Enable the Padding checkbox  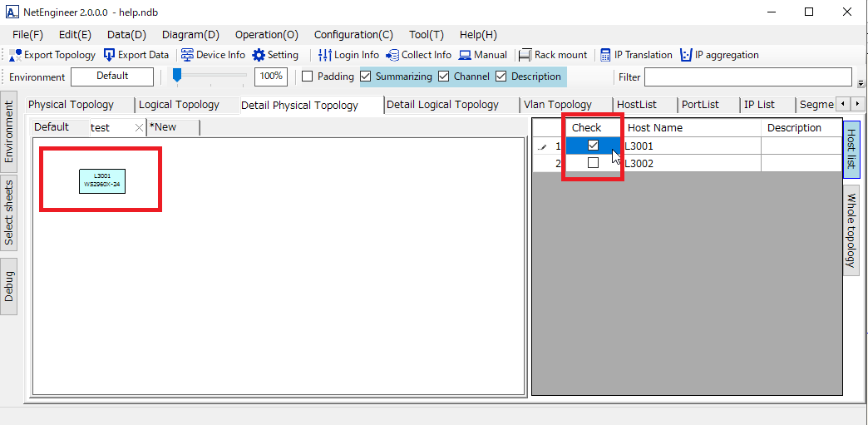click(x=307, y=77)
